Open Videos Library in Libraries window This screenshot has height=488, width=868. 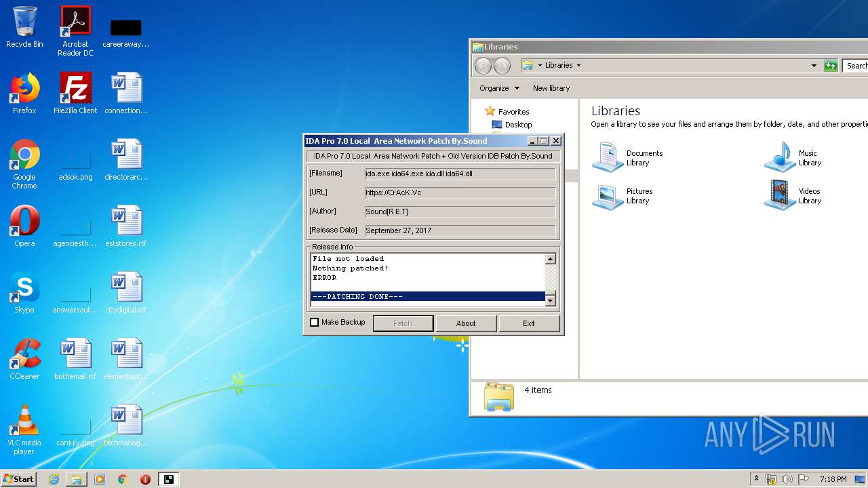pyautogui.click(x=793, y=196)
